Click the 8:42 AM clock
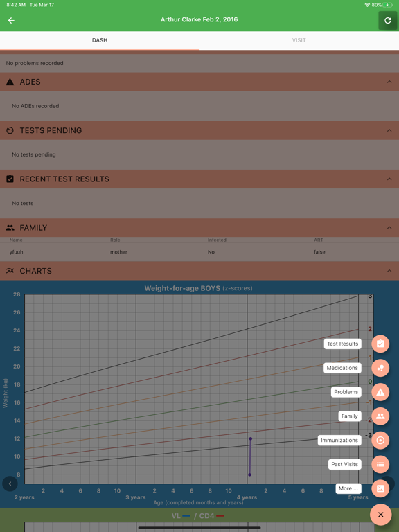 [x=16, y=5]
